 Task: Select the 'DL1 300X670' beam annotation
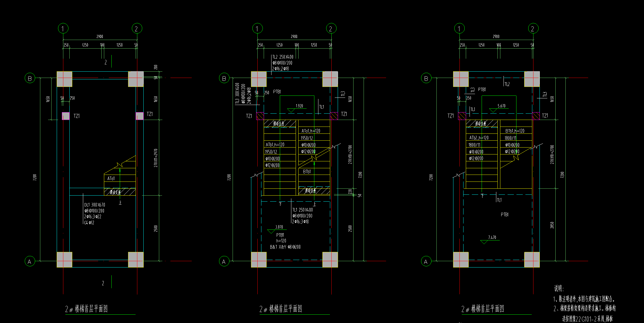94,205
